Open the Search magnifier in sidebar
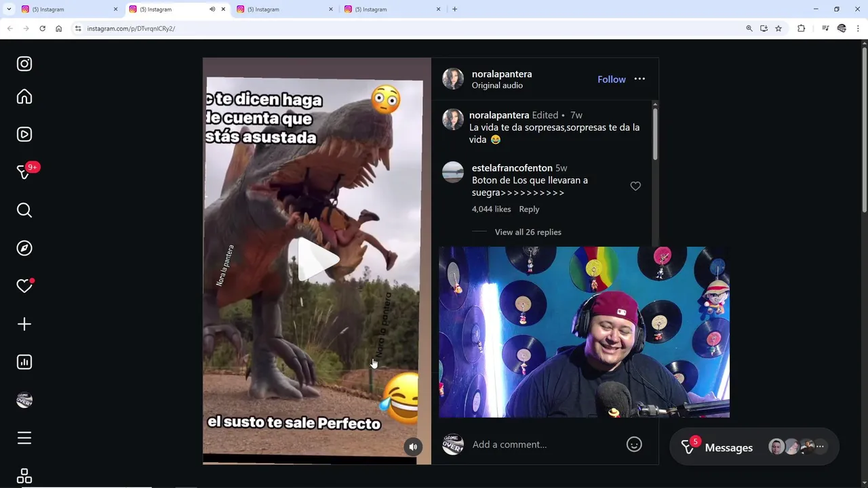The width and height of the screenshot is (868, 488). point(24,210)
